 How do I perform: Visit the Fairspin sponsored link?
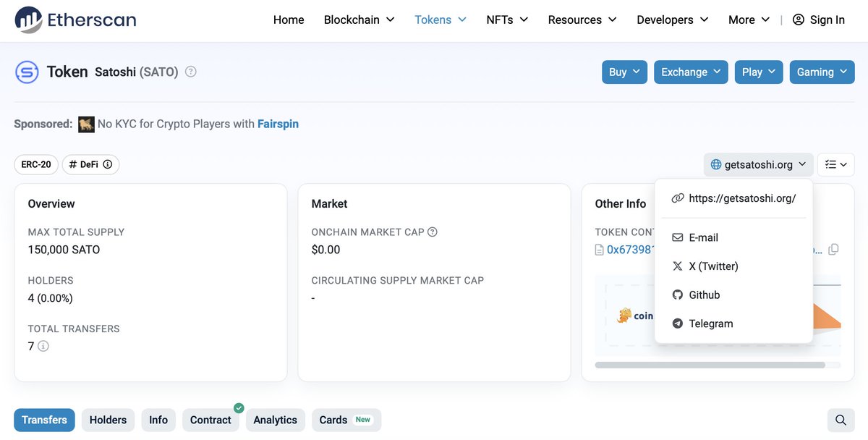click(278, 124)
